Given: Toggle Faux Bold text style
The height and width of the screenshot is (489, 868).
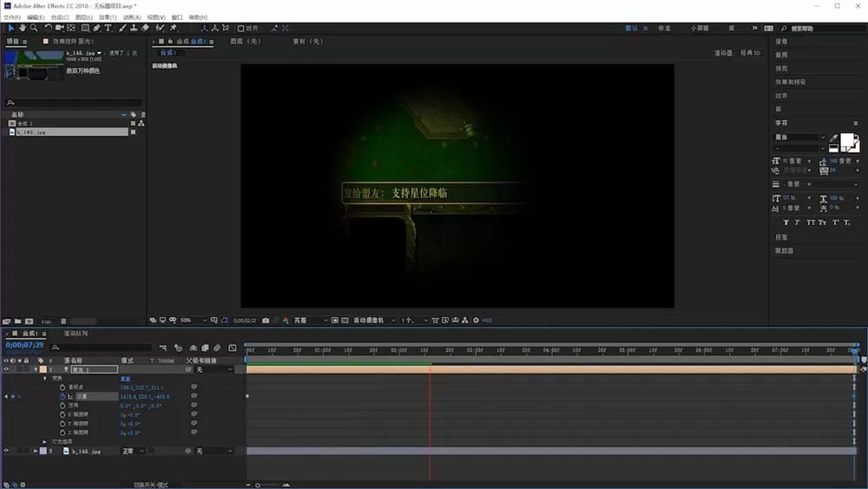Looking at the screenshot, I should (x=786, y=222).
